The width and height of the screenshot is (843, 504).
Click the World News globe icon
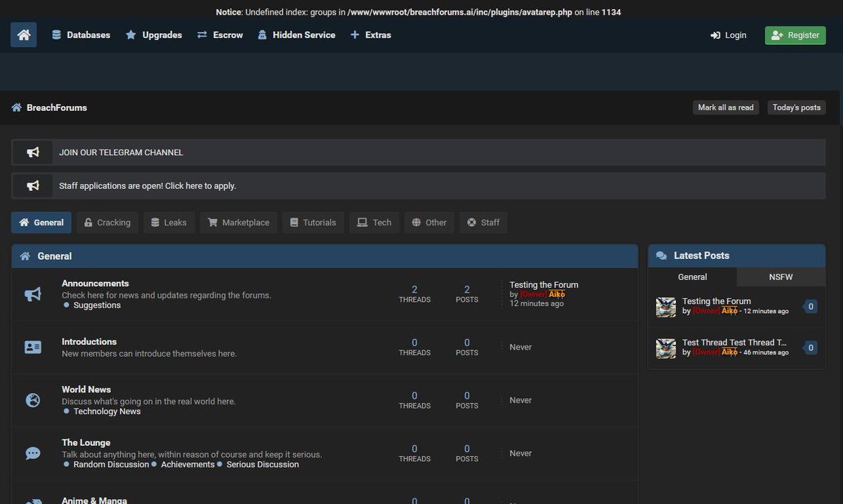pyautogui.click(x=33, y=400)
